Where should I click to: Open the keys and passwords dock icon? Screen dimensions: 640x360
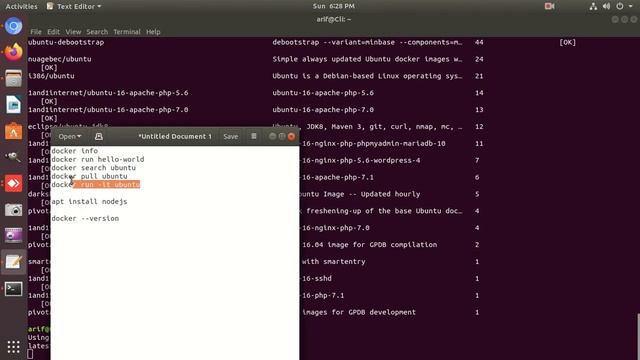tap(13, 157)
